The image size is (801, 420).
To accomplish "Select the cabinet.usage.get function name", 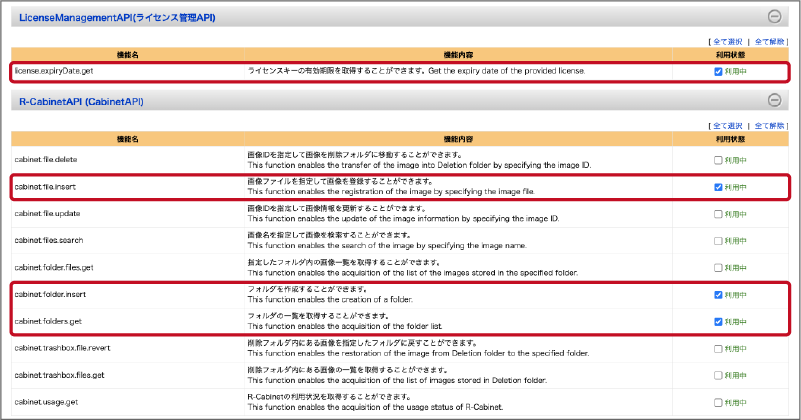I will pos(46,402).
